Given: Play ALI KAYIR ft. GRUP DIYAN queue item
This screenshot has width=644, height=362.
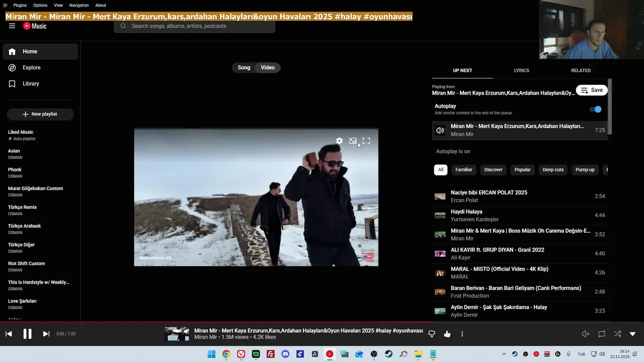Looking at the screenshot, I should click(520, 253).
